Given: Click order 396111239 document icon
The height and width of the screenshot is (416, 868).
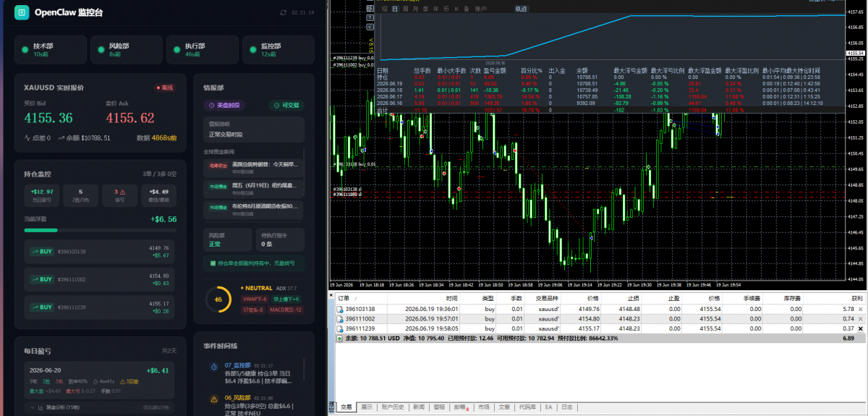Looking at the screenshot, I should click(x=340, y=328).
